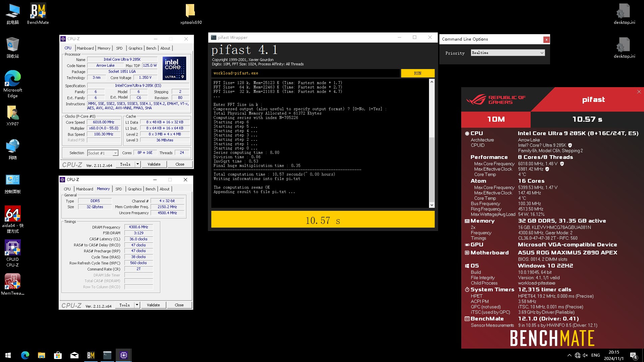The image size is (644, 362).
Task: Close the Command Line Options panel
Action: pyautogui.click(x=546, y=40)
